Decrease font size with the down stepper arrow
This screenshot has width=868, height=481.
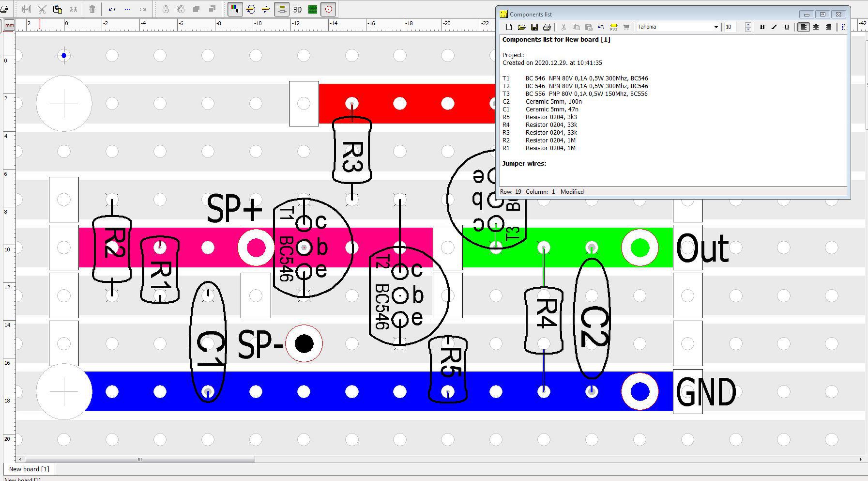(748, 30)
